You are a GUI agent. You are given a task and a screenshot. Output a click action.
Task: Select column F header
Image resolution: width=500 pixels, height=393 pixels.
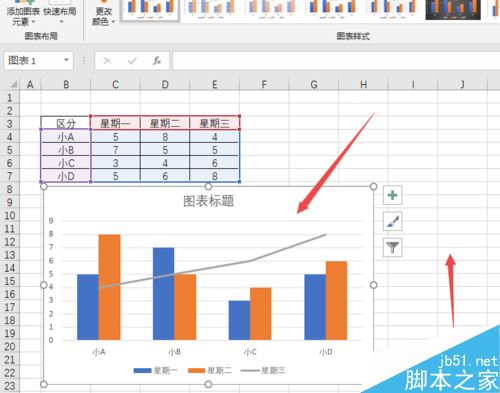[x=264, y=85]
